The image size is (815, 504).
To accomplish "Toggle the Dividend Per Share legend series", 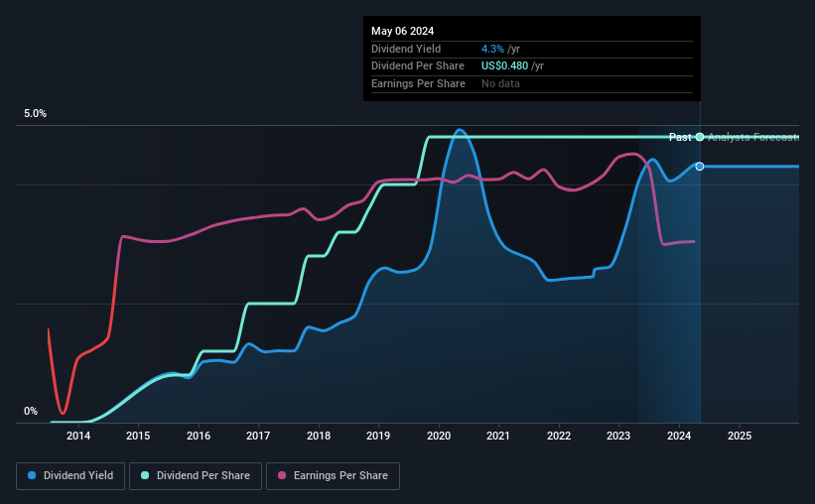I will click(196, 476).
